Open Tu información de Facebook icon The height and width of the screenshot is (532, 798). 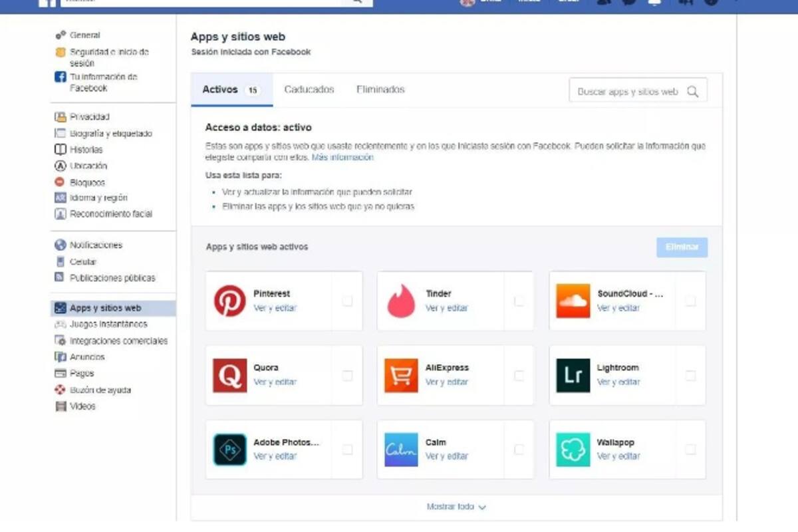click(x=61, y=76)
